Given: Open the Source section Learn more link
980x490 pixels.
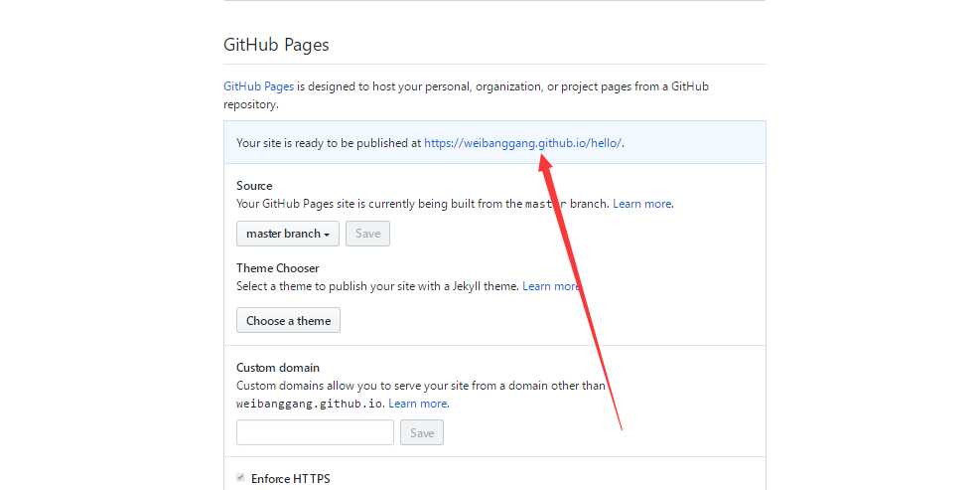Looking at the screenshot, I should [x=641, y=204].
